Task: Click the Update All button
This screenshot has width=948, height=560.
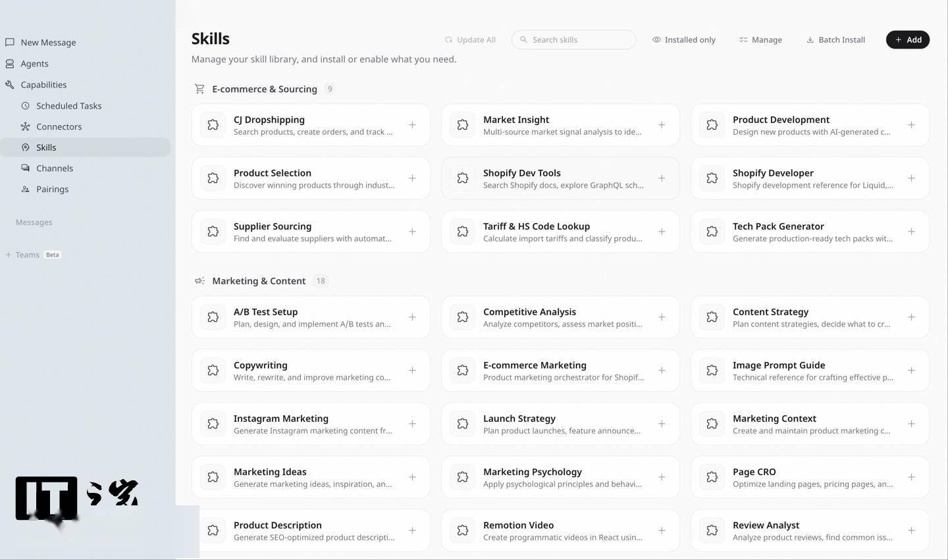Action: point(470,39)
